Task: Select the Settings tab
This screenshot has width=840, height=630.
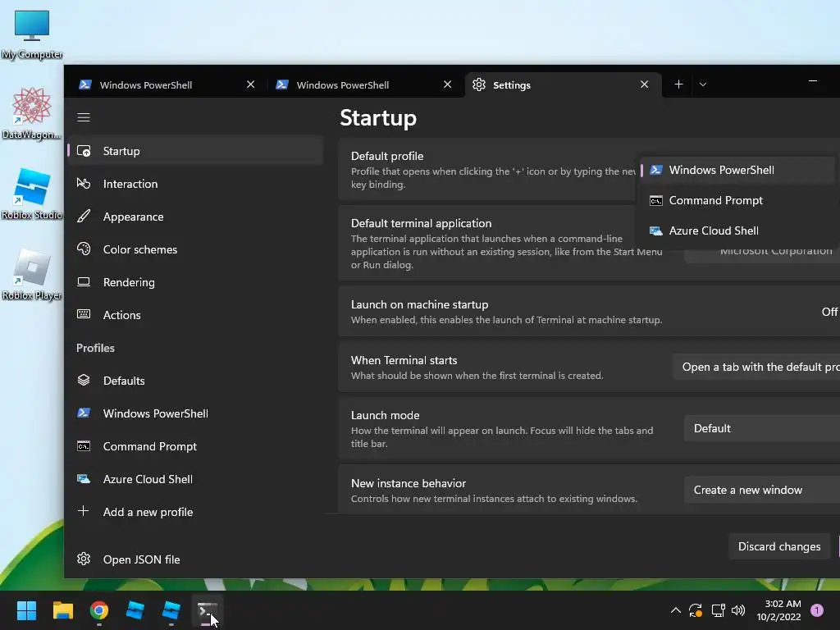Action: click(563, 84)
